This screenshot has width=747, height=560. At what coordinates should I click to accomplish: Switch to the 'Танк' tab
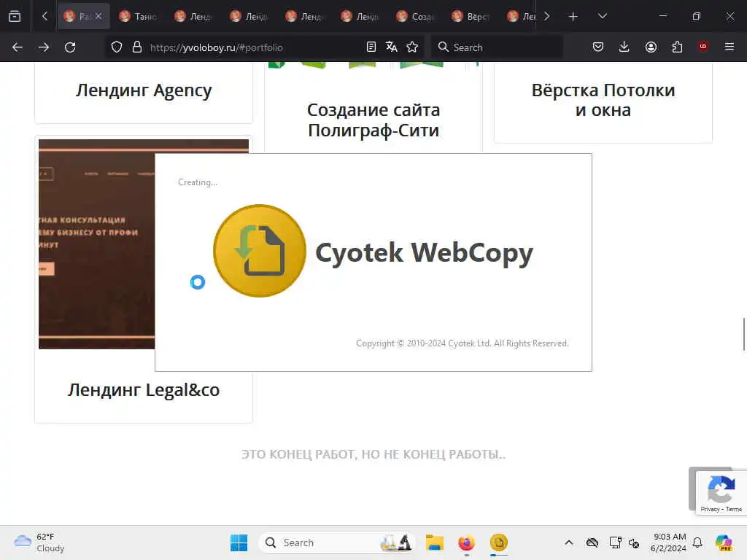tap(138, 16)
